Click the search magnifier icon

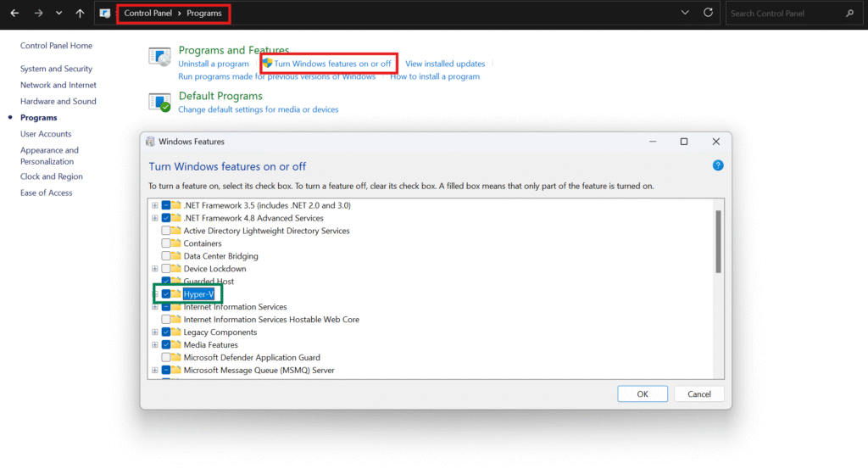[849, 14]
